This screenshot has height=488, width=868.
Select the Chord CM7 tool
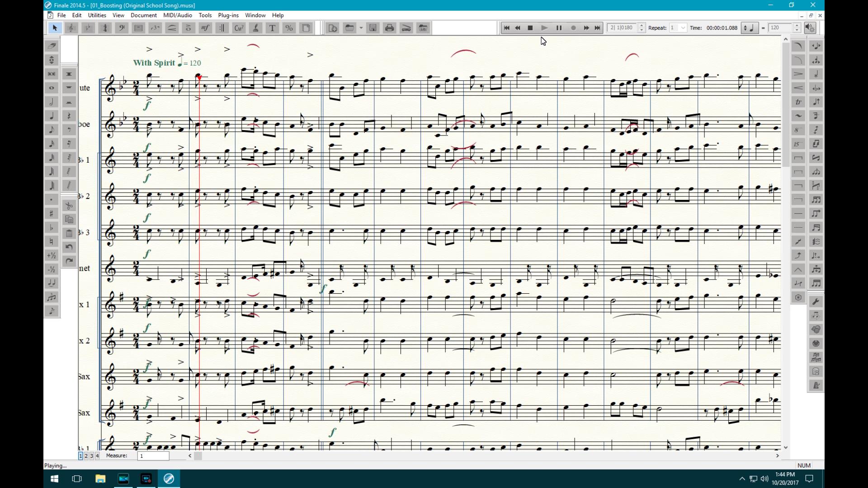239,28
